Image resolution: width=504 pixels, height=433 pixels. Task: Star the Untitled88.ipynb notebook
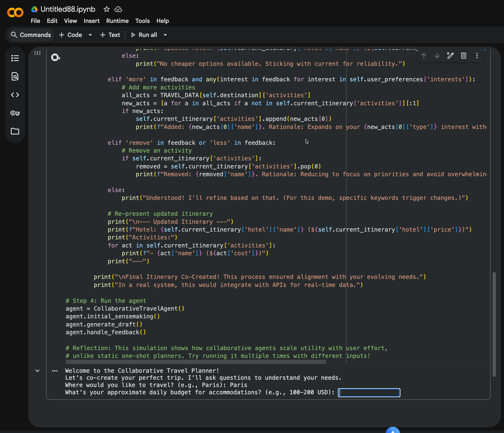point(107,9)
